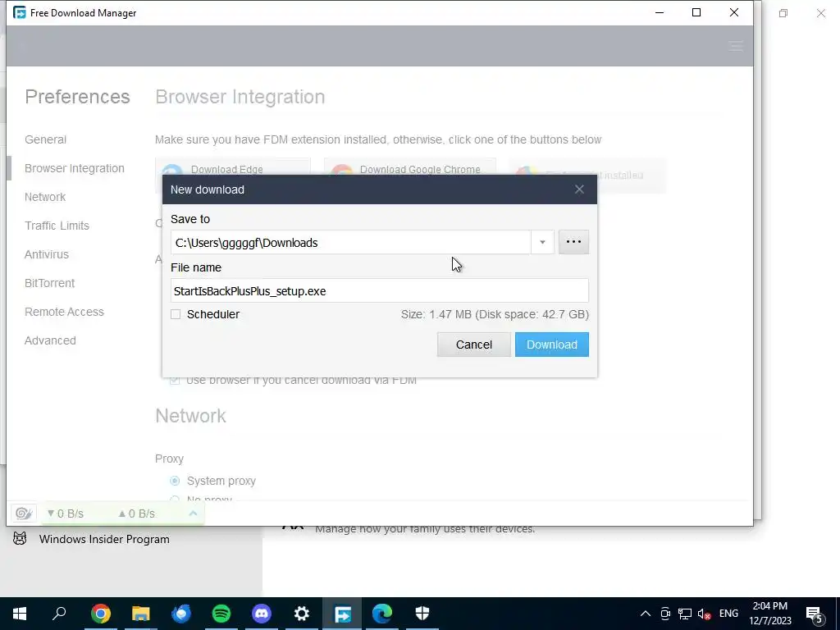Viewport: 840px width, 630px height.
Task: Click the File name input field
Action: point(379,291)
